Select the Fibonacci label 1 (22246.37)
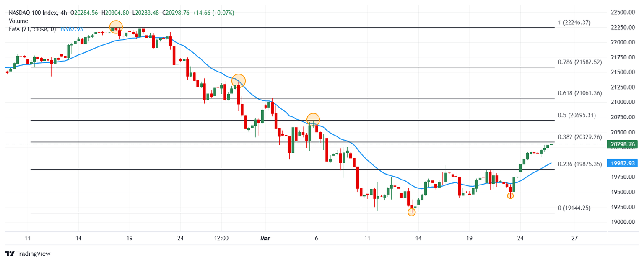 [574, 23]
